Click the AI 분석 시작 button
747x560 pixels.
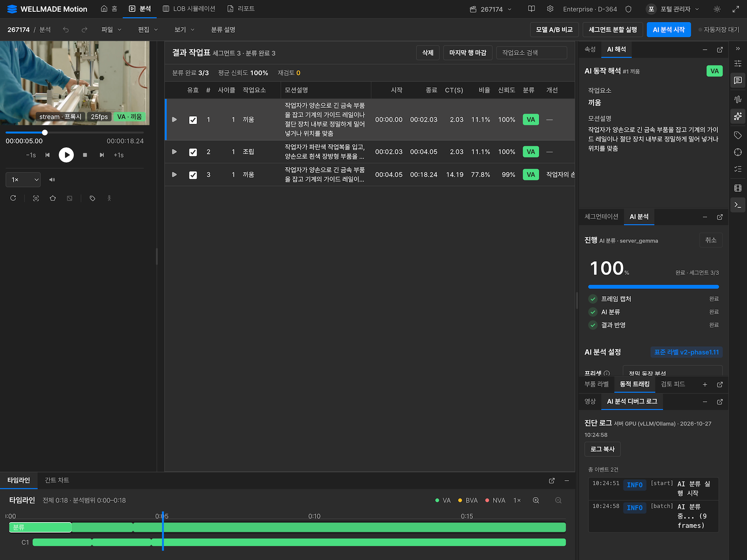[x=669, y=30]
